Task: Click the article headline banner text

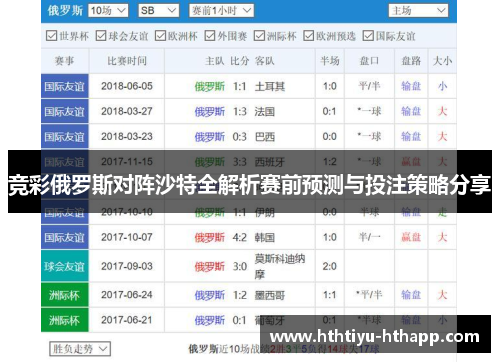Action: (x=250, y=184)
